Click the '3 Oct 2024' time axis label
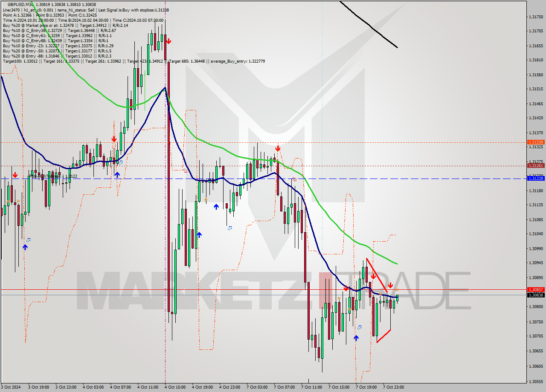This screenshot has width=546, height=392. (x=10, y=387)
